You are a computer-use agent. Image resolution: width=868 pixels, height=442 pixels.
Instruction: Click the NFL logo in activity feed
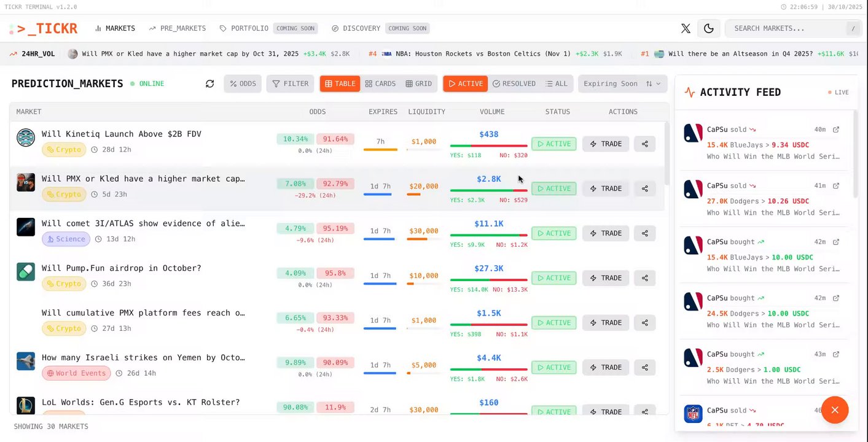tap(693, 414)
